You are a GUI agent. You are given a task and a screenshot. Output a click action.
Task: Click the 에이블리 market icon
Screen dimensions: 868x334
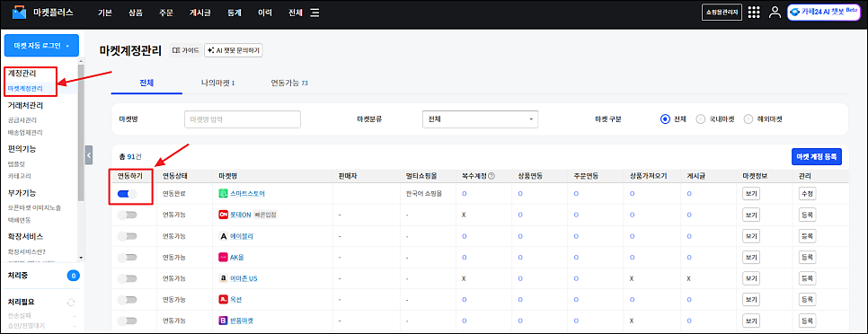(x=223, y=236)
